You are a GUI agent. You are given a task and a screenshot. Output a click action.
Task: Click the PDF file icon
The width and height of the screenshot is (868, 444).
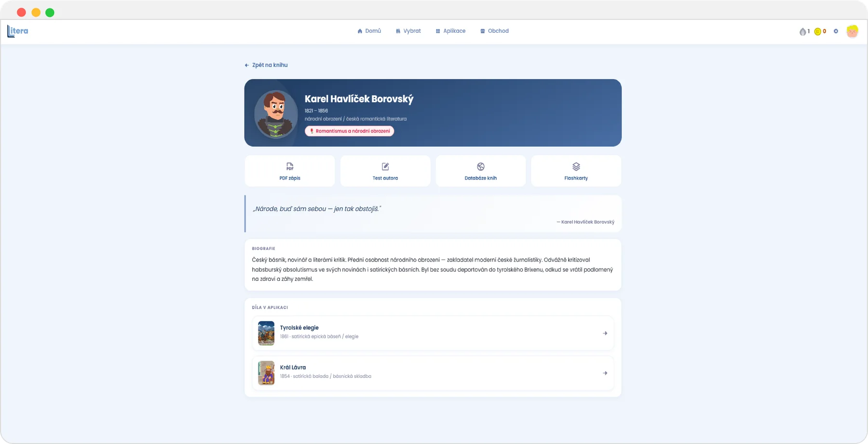click(290, 166)
